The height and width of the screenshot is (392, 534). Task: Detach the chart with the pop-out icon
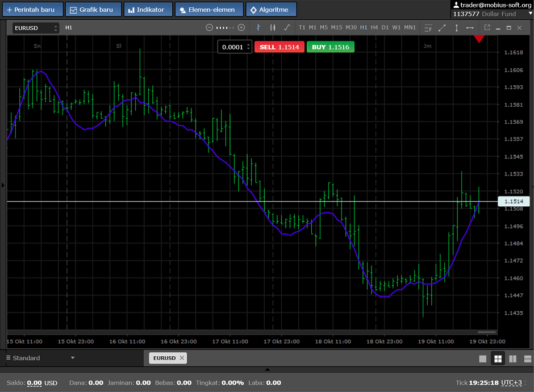[487, 27]
